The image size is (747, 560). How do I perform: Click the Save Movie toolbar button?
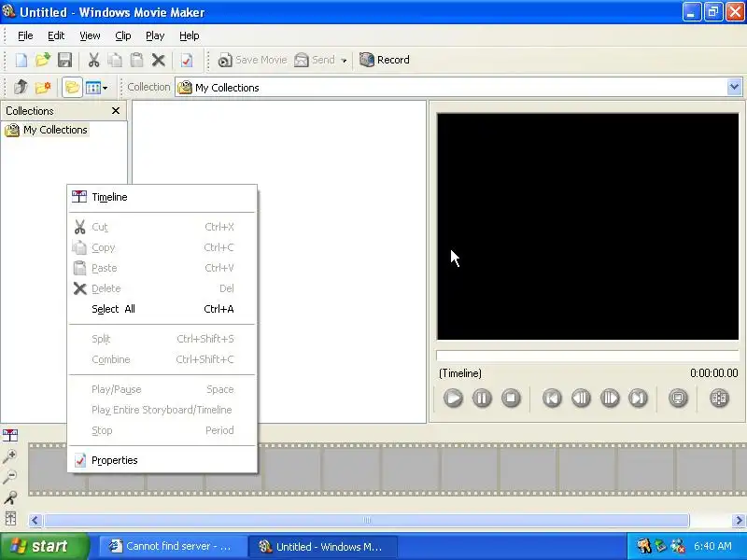point(252,60)
